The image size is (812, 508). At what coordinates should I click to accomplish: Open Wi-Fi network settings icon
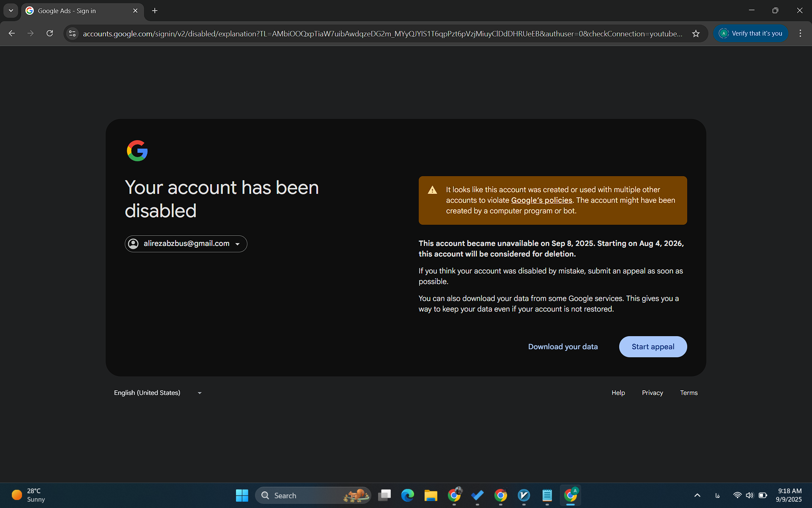737,495
